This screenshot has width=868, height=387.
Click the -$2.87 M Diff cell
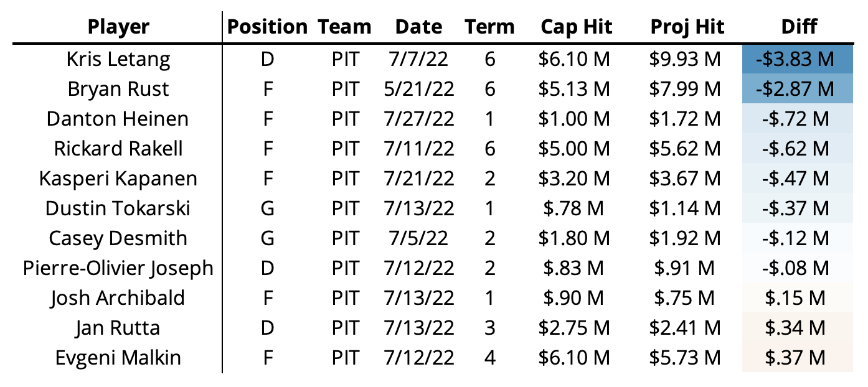800,89
